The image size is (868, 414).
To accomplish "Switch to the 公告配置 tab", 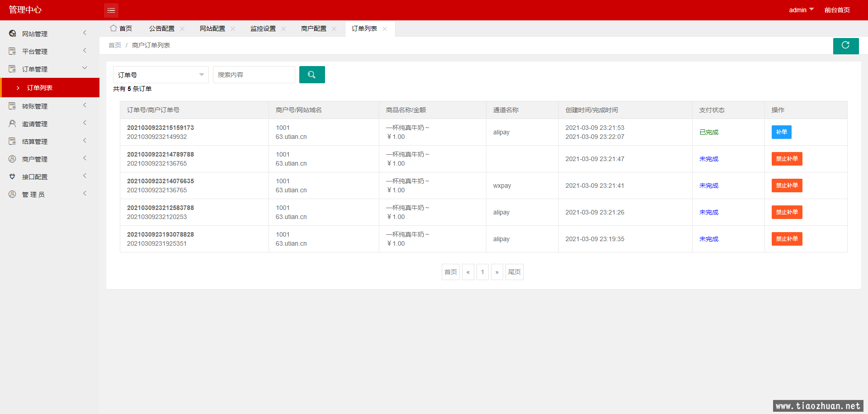I will 162,29.
